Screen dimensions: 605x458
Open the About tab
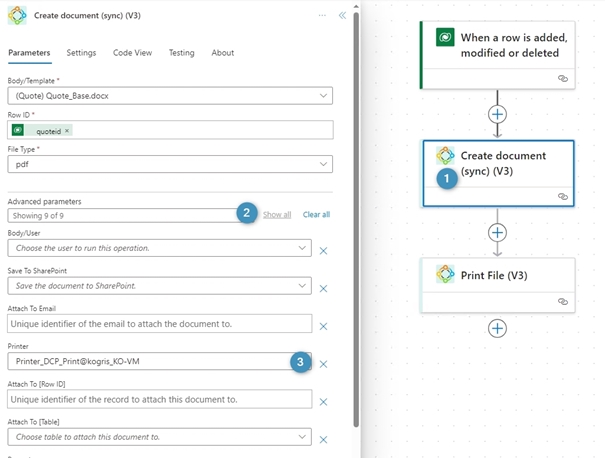(223, 53)
